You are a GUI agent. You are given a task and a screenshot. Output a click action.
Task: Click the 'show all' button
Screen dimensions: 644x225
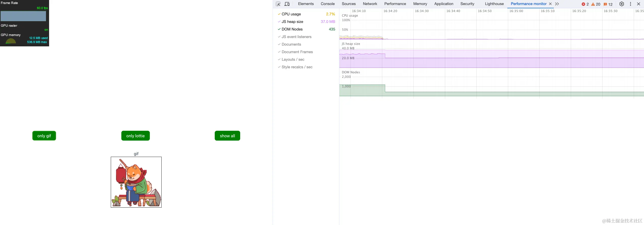pyautogui.click(x=227, y=136)
